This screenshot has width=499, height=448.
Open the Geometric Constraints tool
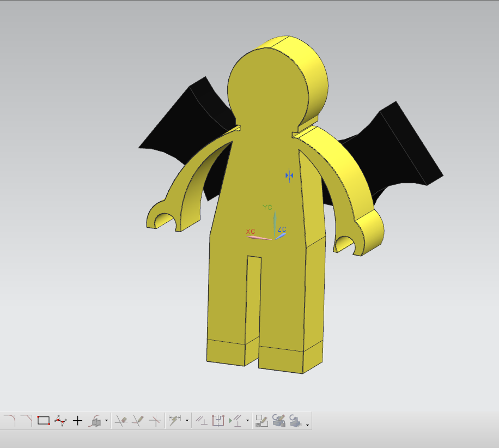coord(202,421)
